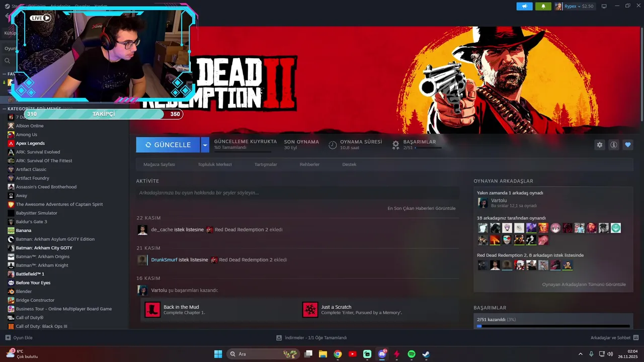644x362 pixels.
Task: Open the weather widget showing 6°C
Action: 22,354
